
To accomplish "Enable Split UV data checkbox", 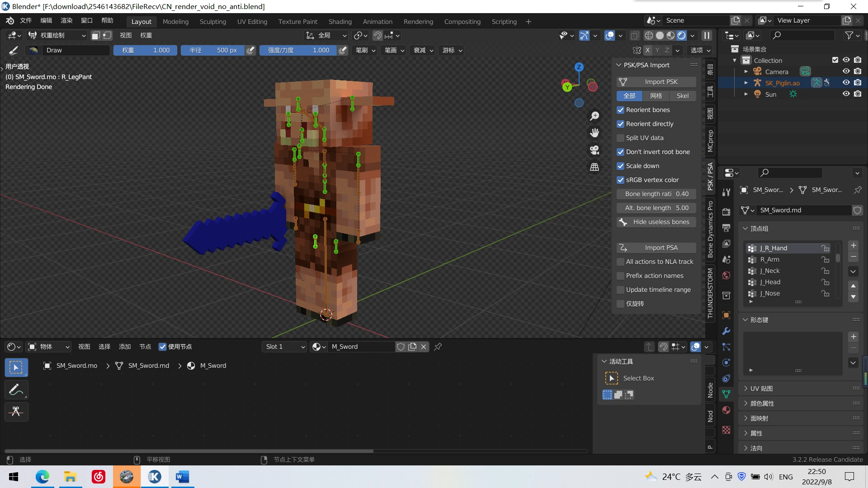I will [621, 138].
